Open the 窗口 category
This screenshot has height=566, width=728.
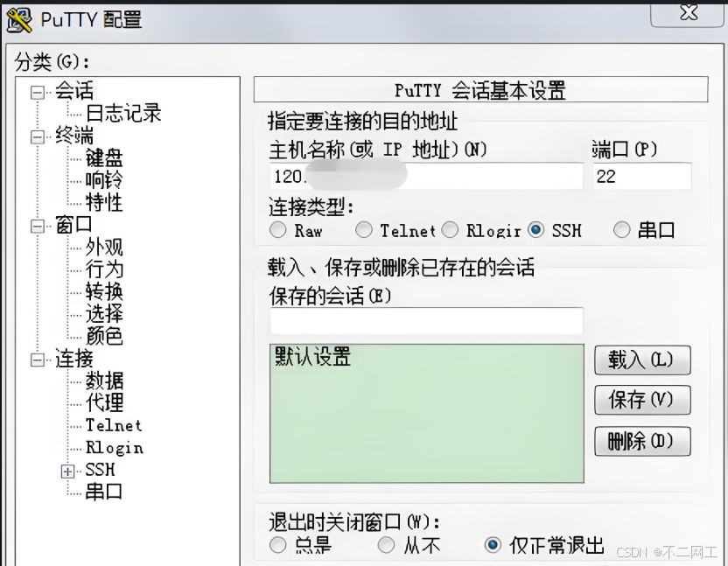(74, 224)
